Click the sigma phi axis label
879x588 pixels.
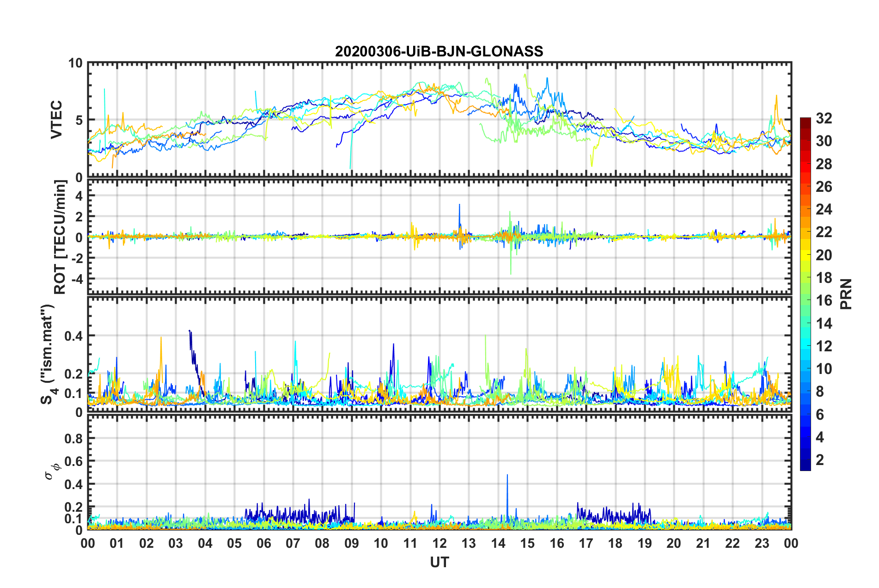[x=52, y=472]
